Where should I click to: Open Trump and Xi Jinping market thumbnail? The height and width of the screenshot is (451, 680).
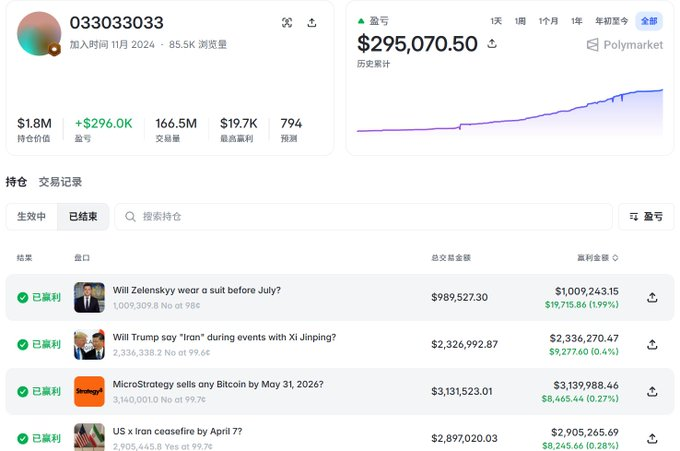coord(89,344)
